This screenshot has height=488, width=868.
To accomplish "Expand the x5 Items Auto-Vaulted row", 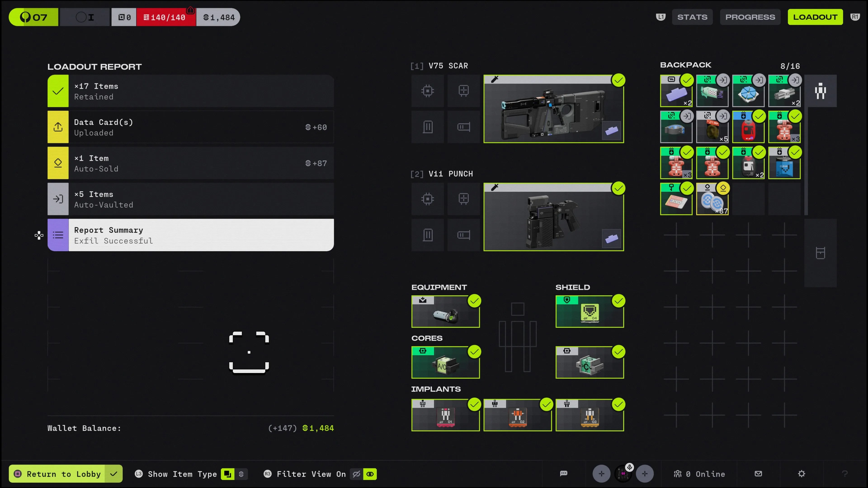I will tap(190, 199).
